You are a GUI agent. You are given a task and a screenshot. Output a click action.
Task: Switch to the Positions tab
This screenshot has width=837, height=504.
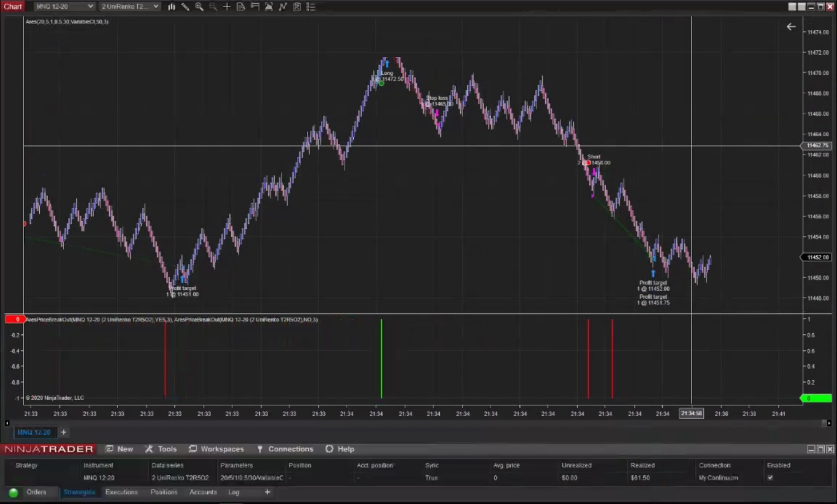pyautogui.click(x=164, y=492)
